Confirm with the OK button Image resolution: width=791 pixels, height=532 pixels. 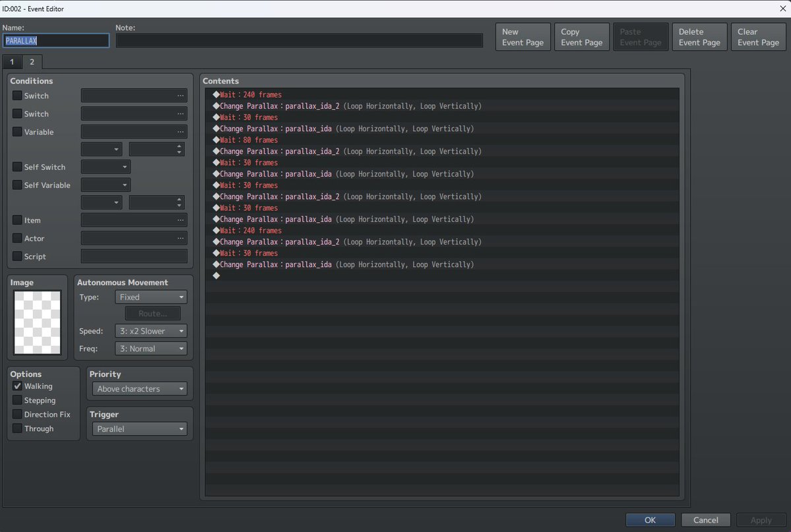click(650, 520)
